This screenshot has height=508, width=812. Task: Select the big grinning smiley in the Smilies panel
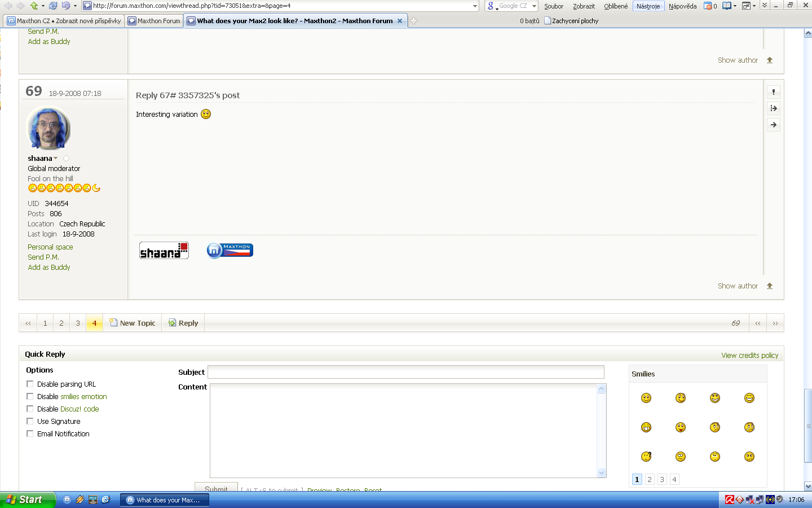(646, 427)
